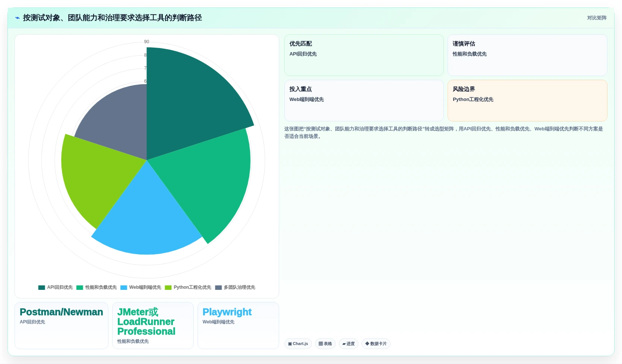Image resolution: width=622 pixels, height=364 pixels.
Task: Open the 风险边界 card
Action: 527,101
